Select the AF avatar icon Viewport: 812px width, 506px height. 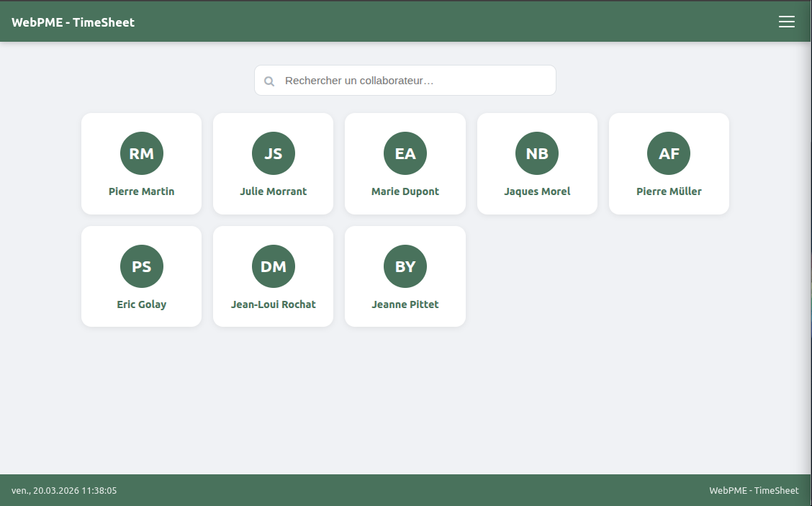pos(669,153)
